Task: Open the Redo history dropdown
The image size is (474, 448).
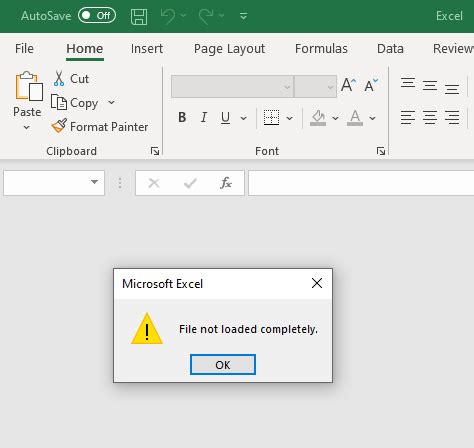Action: point(221,15)
